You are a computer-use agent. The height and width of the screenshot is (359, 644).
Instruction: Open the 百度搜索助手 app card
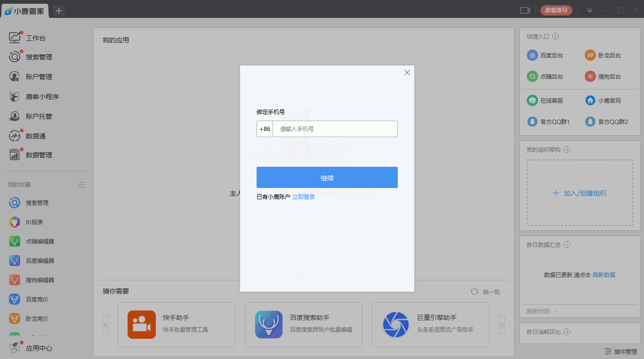(304, 325)
